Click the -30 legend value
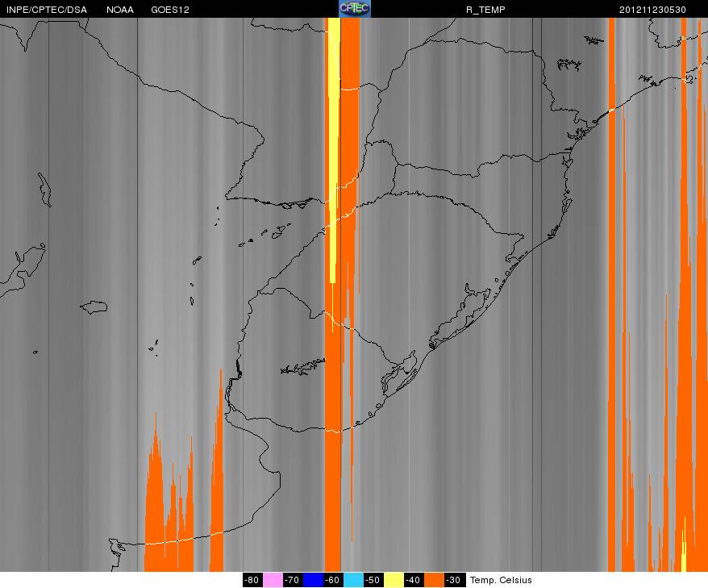 tap(454, 580)
